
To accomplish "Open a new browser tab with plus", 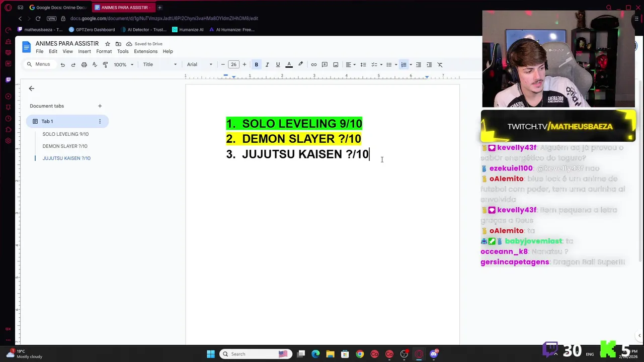I will coord(159,8).
